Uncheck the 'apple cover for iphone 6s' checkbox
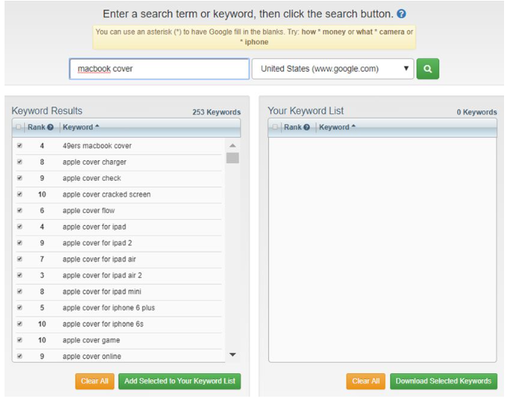 (x=20, y=324)
